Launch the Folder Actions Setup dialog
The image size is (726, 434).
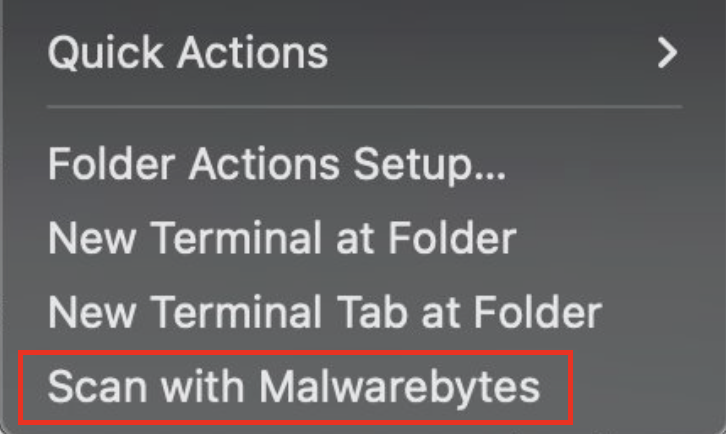coord(277,164)
